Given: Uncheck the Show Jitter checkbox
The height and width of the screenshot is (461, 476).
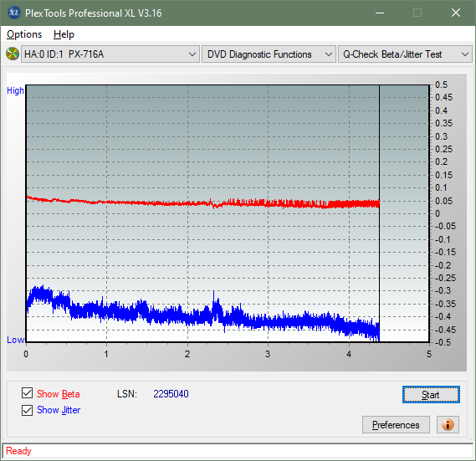Looking at the screenshot, I should pyautogui.click(x=27, y=410).
